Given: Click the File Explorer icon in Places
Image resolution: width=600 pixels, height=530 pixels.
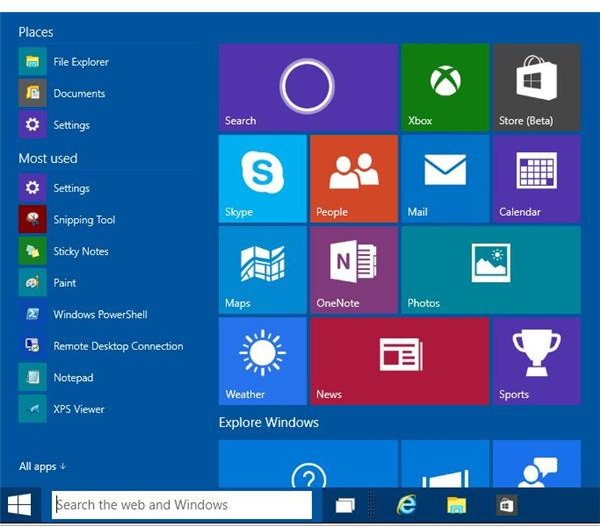Looking at the screenshot, I should [33, 62].
